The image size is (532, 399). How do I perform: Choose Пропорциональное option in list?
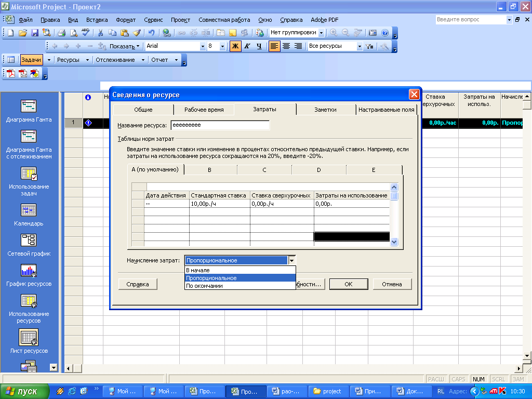[240, 278]
